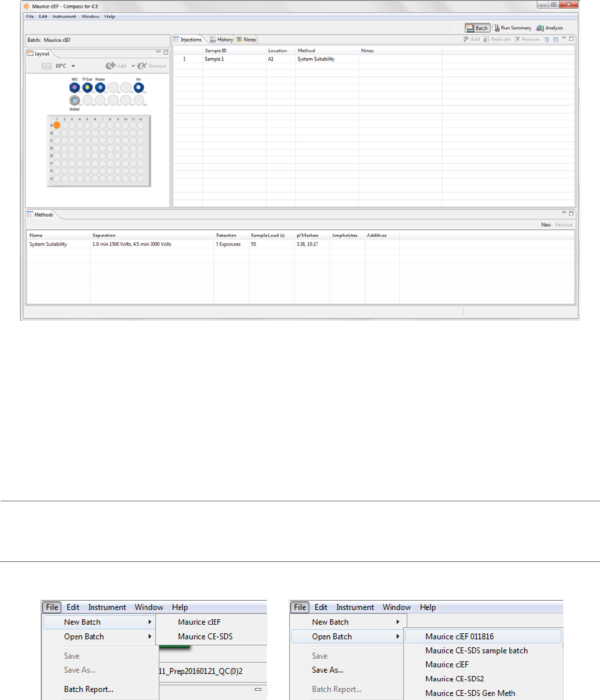
Task: Click New in the Methods pane
Action: (546, 225)
